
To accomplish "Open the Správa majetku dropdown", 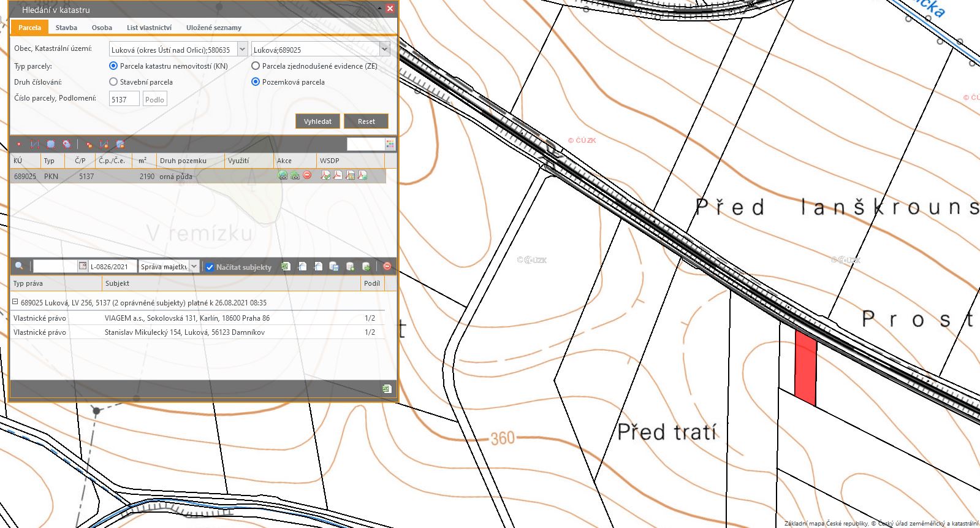I will coord(194,266).
